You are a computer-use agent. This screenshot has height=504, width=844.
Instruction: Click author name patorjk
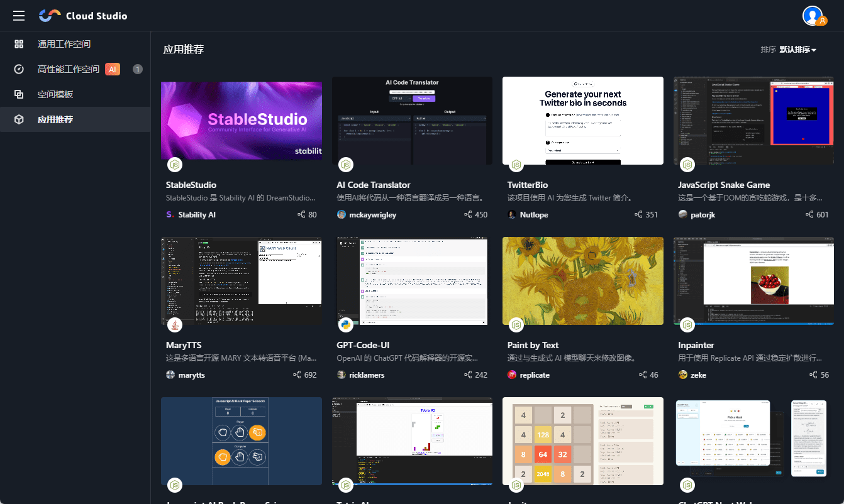[703, 214]
